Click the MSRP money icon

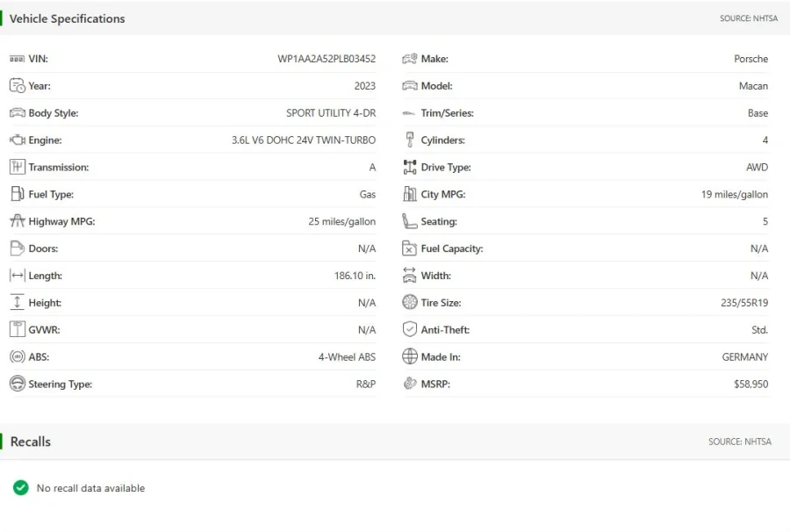(410, 384)
